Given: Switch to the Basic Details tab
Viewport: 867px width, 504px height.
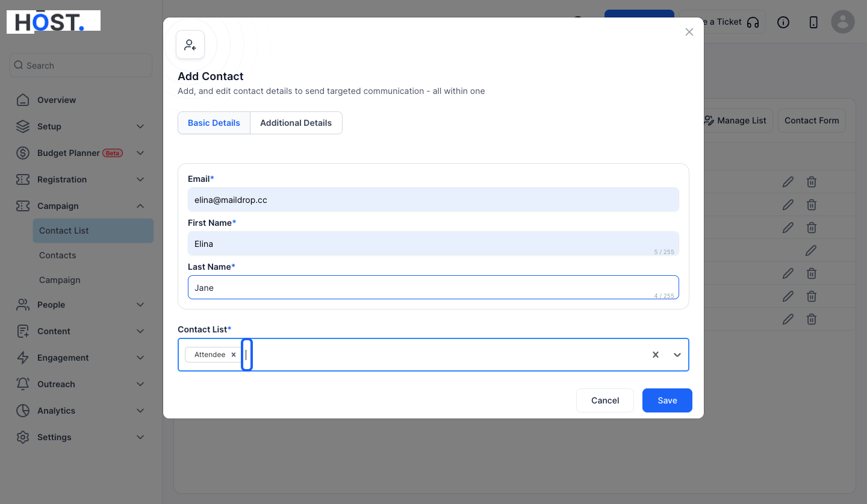Looking at the screenshot, I should pyautogui.click(x=214, y=123).
